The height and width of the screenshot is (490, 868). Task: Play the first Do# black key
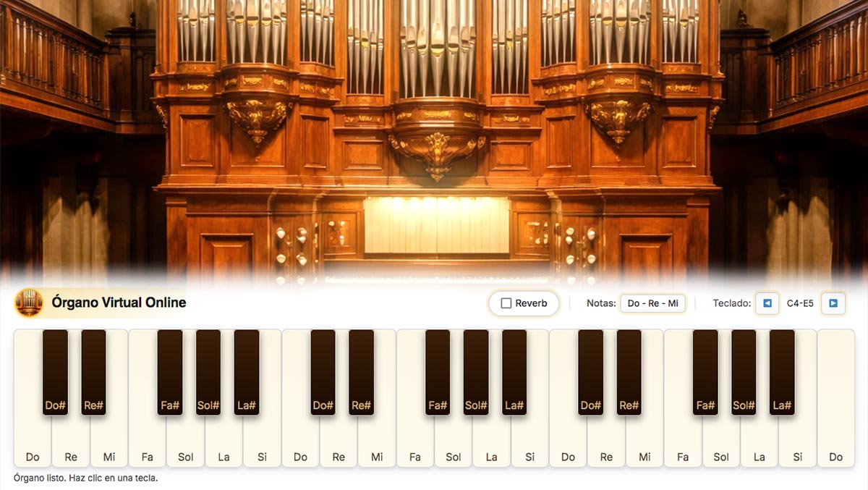pyautogui.click(x=55, y=372)
